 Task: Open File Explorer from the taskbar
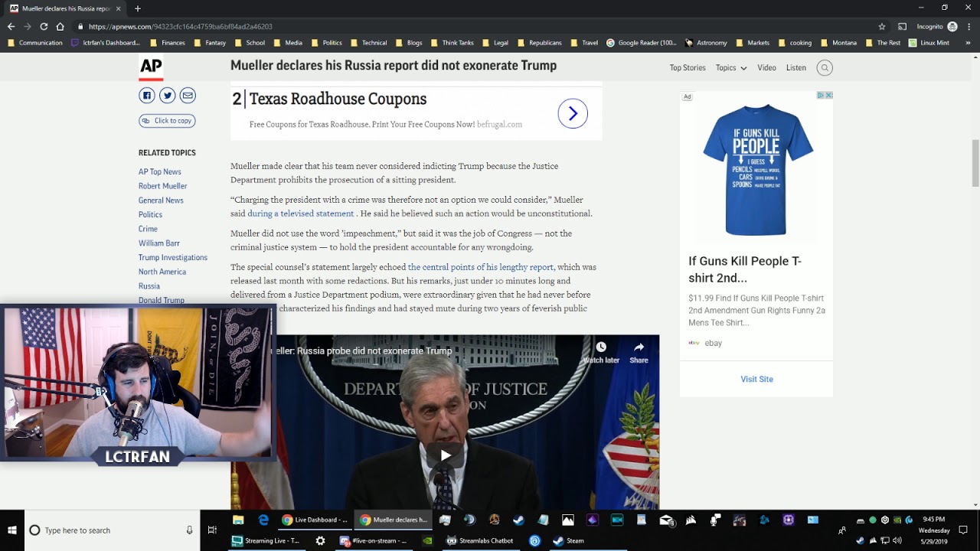point(238,520)
